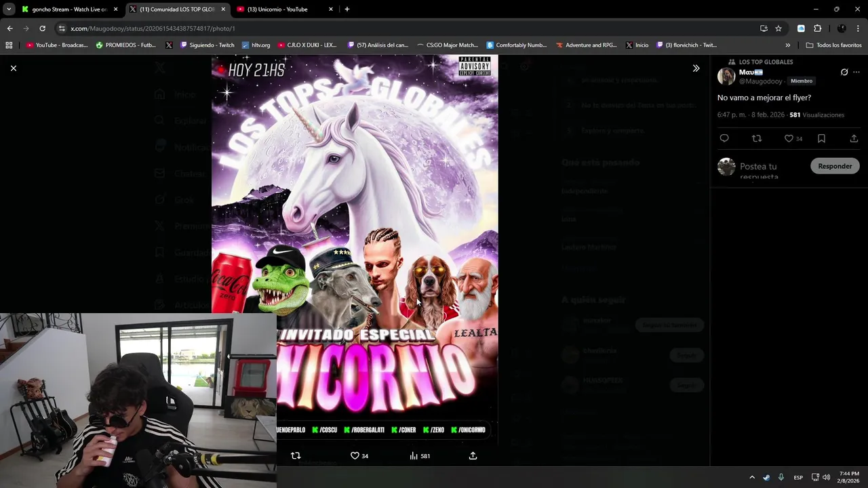Image resolution: width=868 pixels, height=488 pixels.
Task: Reply icon in the tweet side panel
Action: (724, 138)
